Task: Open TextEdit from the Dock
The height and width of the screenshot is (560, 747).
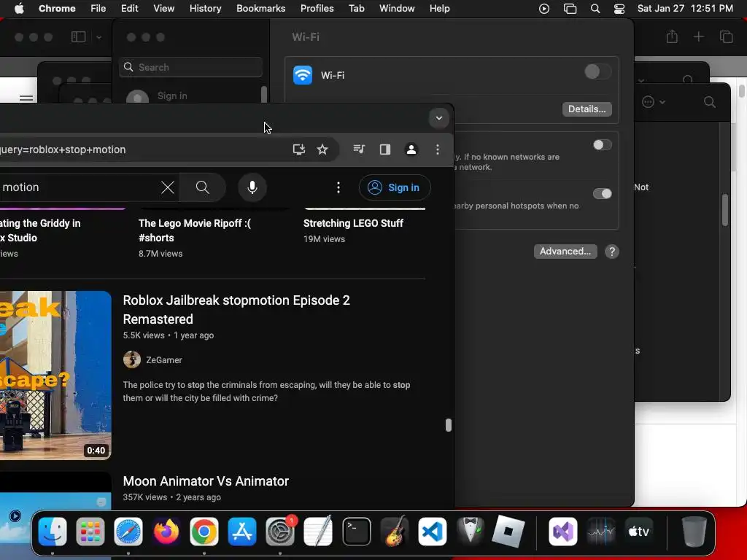Action: tap(318, 532)
